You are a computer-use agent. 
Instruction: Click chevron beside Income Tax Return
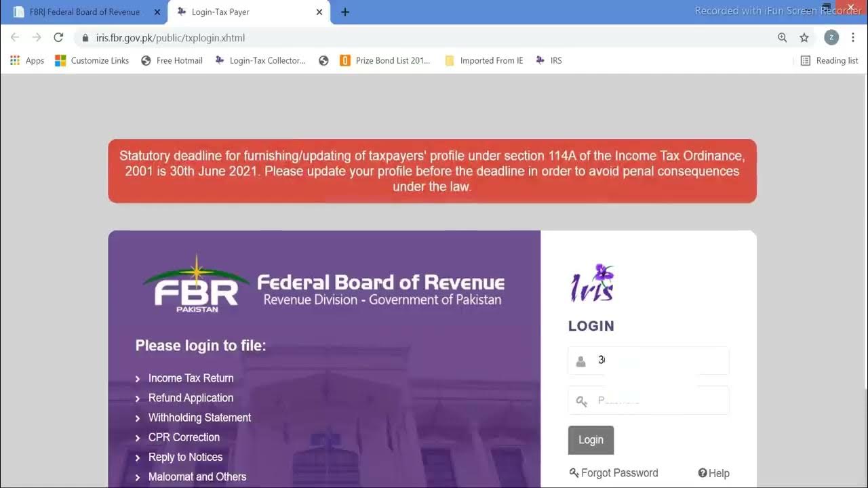point(138,379)
